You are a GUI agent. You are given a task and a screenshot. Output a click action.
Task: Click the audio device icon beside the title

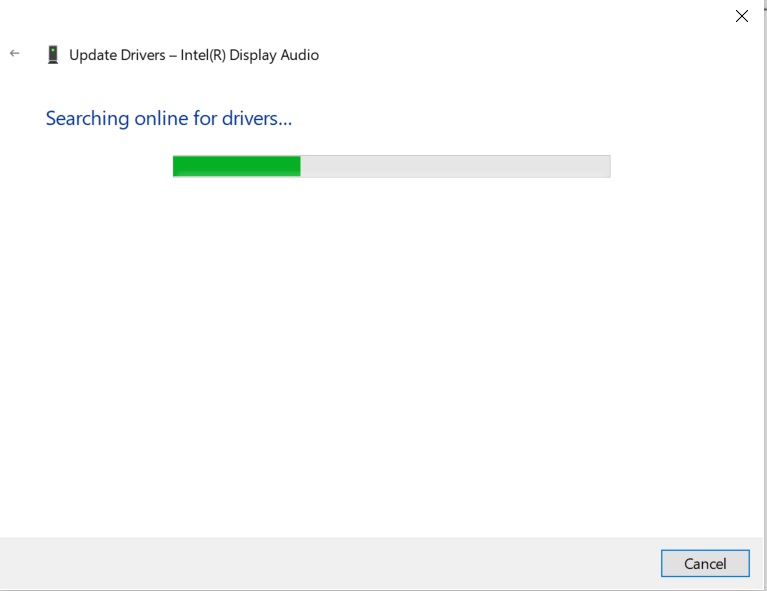[53, 55]
